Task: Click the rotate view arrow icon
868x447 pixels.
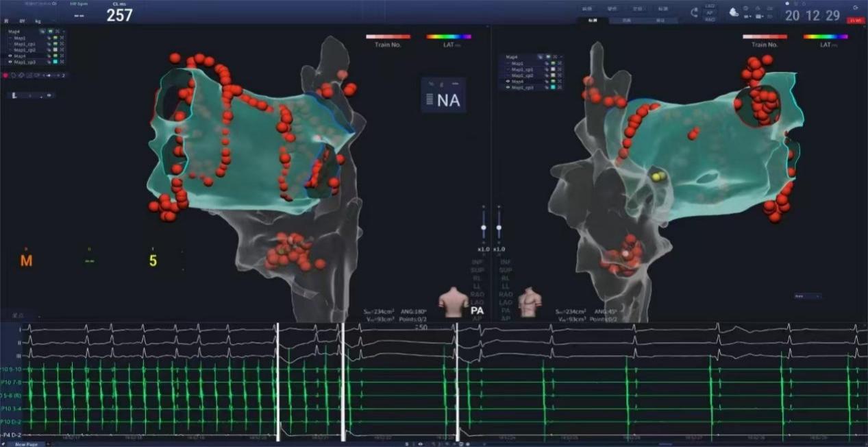Action: click(694, 12)
